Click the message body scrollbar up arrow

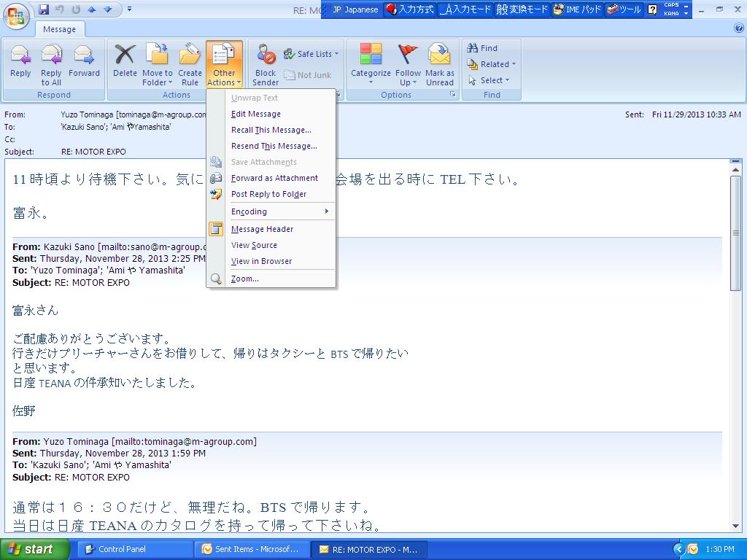point(735,169)
